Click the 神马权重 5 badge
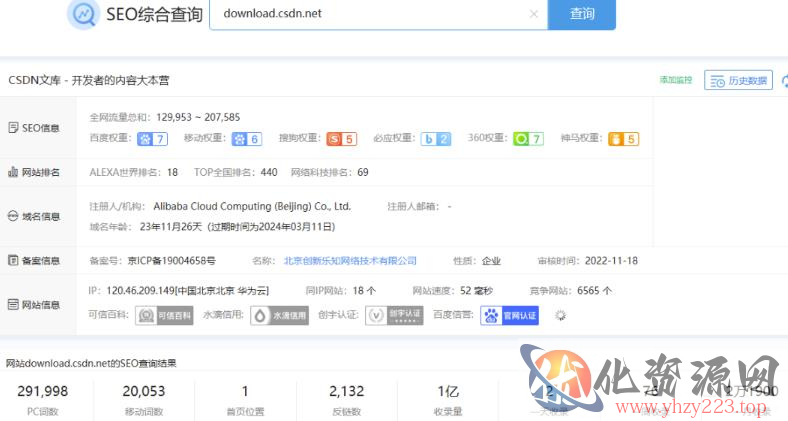 tap(624, 139)
